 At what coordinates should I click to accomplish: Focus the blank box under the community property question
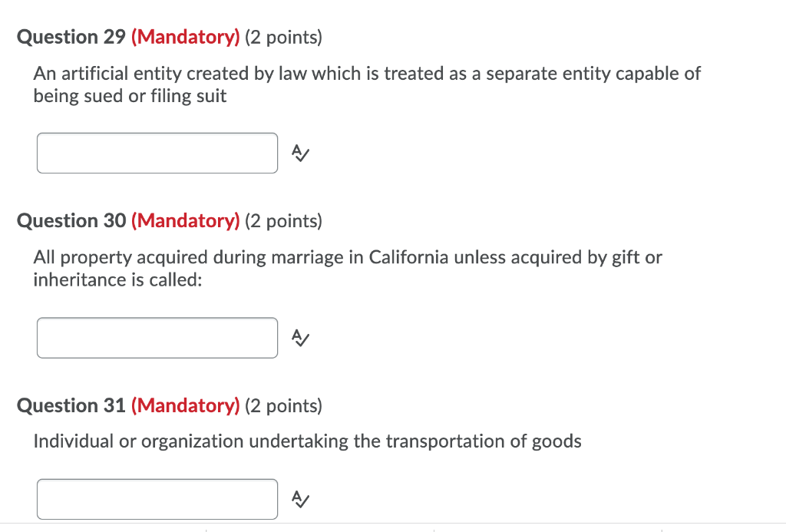click(x=157, y=338)
